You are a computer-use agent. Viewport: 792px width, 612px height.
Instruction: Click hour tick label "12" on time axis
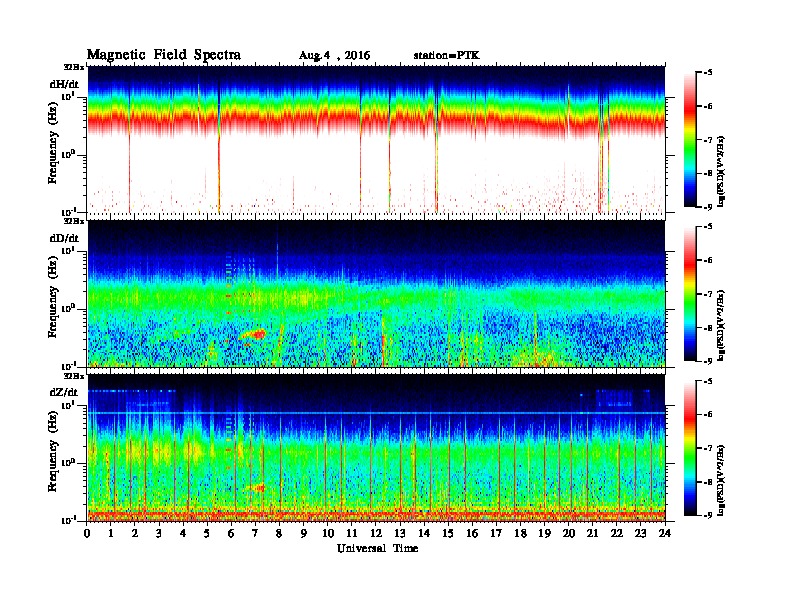coord(376,533)
